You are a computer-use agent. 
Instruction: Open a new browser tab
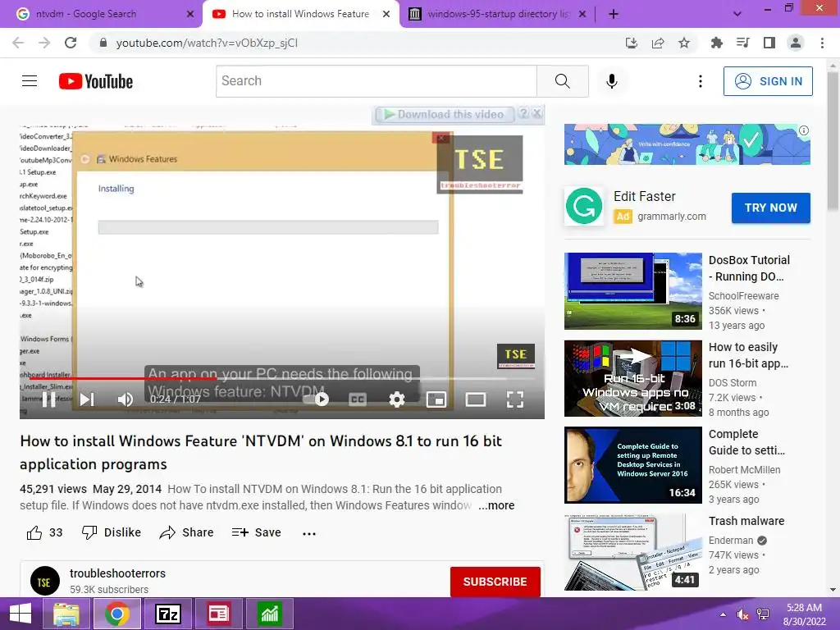[x=614, y=14]
